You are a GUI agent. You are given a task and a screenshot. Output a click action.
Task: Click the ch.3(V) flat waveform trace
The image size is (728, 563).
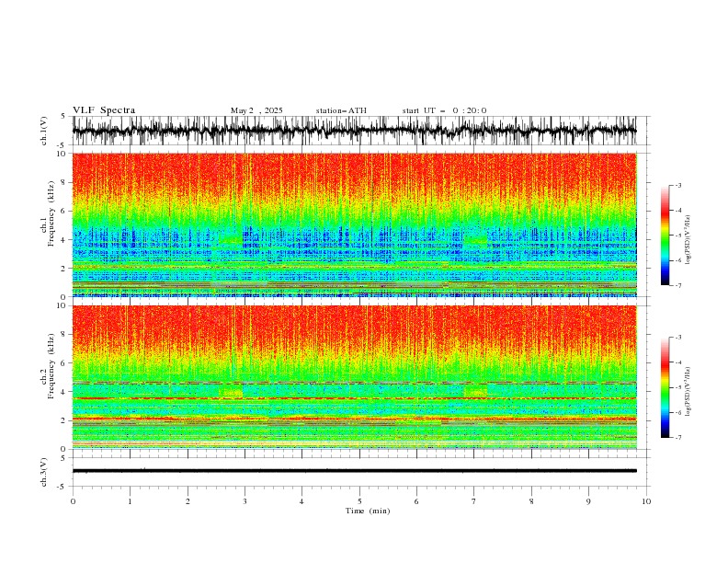coord(354,471)
